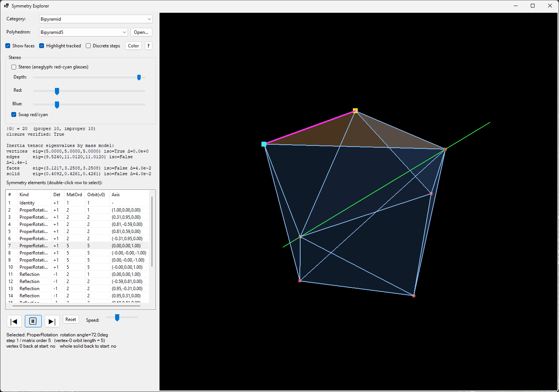Select row 4 with axis (0.81,-0.59,0.00)
The height and width of the screenshot is (392, 559).
pos(78,224)
